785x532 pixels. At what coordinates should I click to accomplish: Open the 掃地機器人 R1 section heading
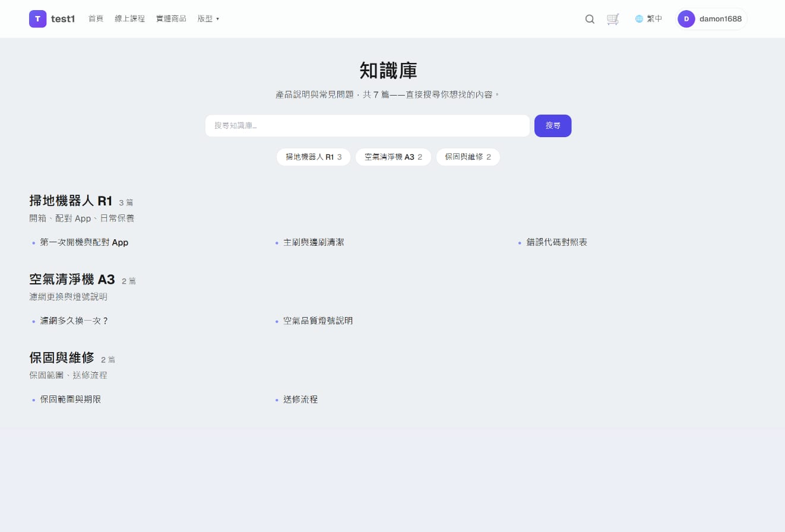point(71,201)
